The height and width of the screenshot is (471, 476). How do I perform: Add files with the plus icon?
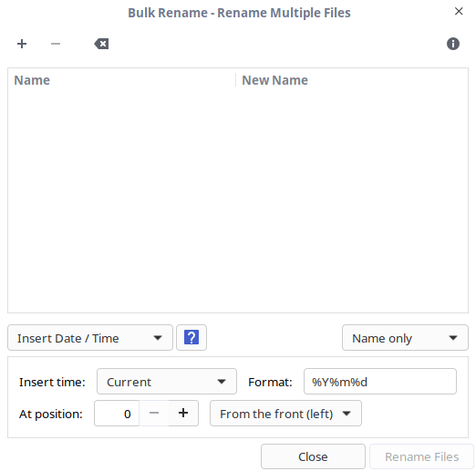point(22,44)
